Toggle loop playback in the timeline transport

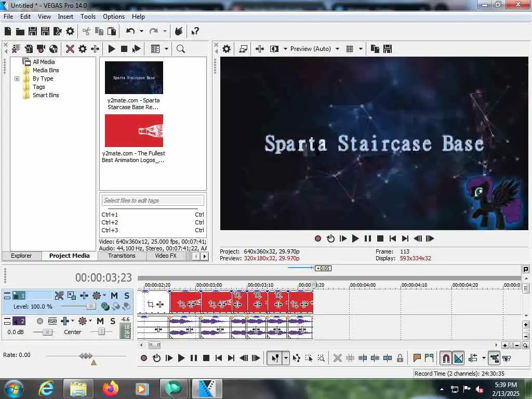[156, 358]
